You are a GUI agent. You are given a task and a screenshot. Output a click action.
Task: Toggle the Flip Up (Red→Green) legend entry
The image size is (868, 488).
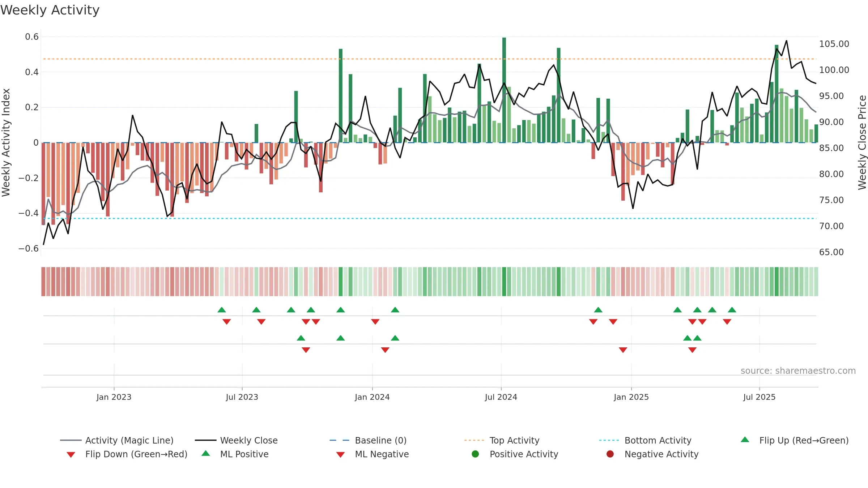[x=795, y=440]
